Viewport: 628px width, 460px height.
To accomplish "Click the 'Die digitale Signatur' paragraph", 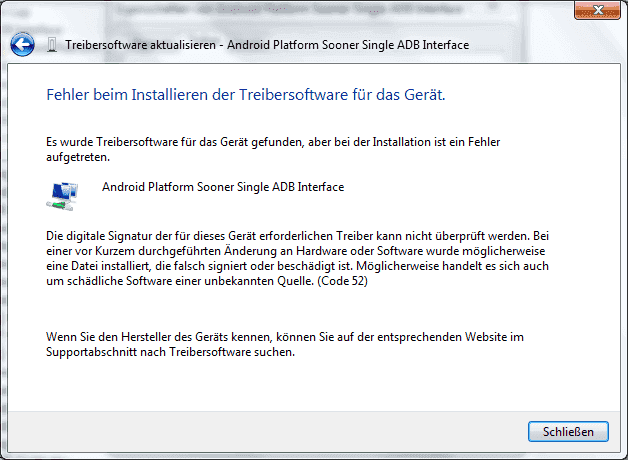I will tap(297, 258).
